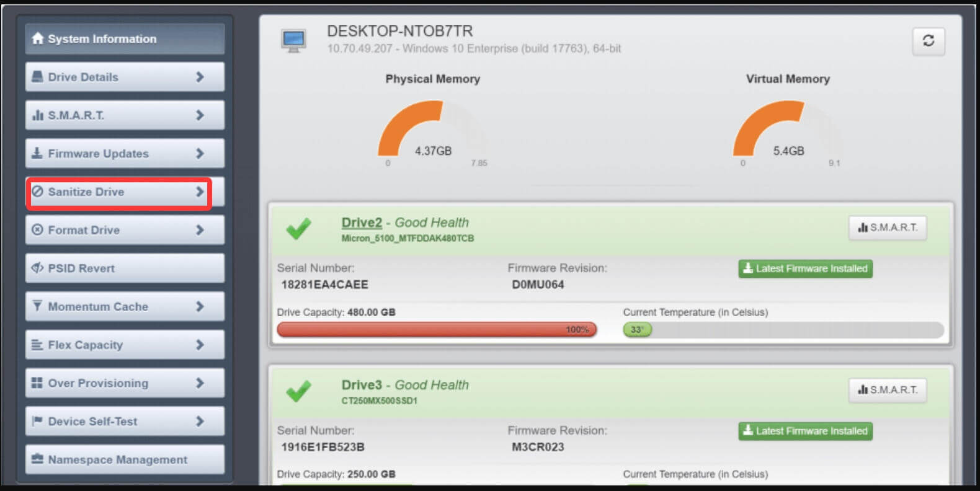
Task: Click the grid icon beside Over Provisioning
Action: (x=37, y=383)
